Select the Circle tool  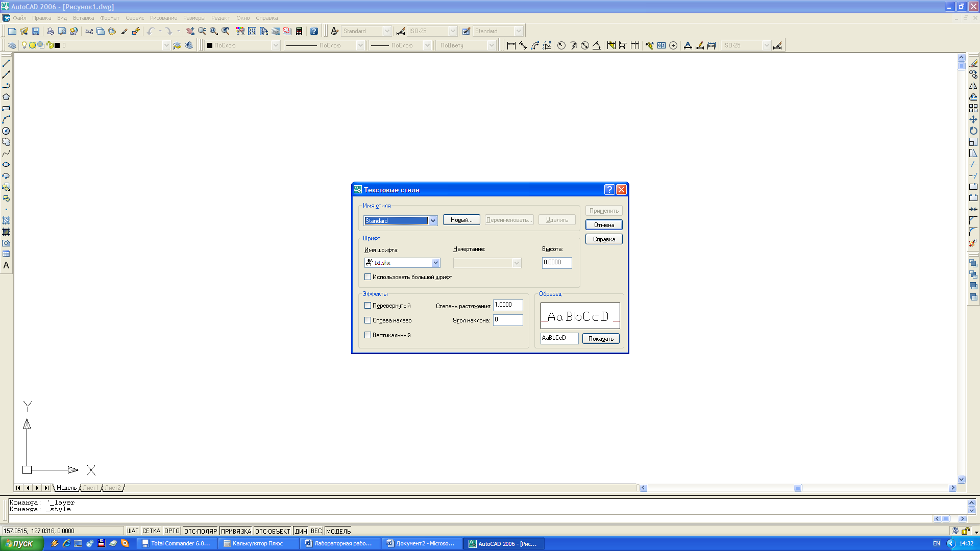(6, 131)
